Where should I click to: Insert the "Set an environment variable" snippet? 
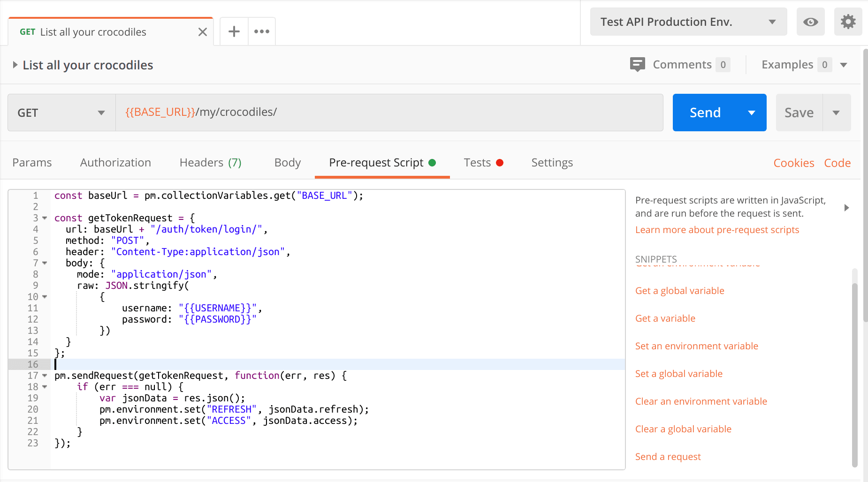[x=697, y=346]
